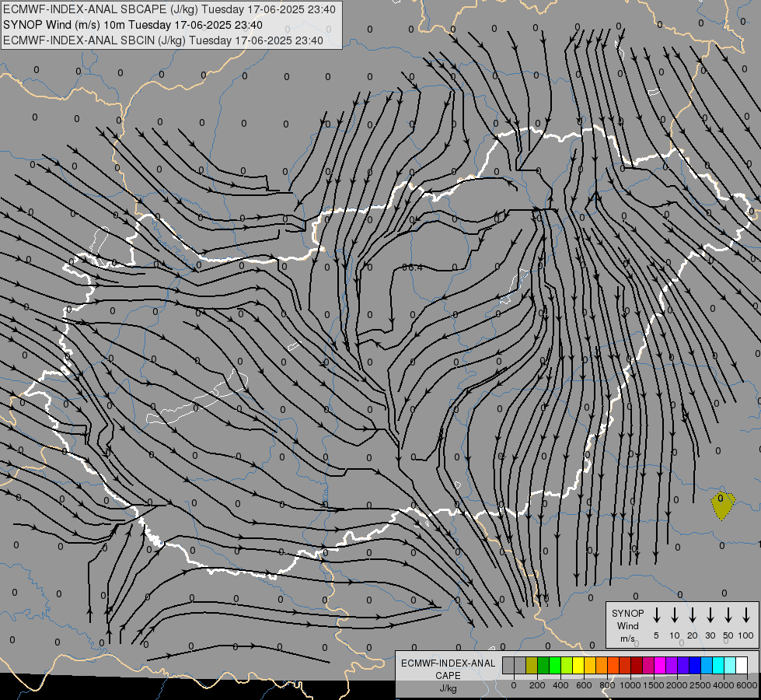Select the SBCIN title line
This screenshot has width=761, height=700.
(x=163, y=40)
